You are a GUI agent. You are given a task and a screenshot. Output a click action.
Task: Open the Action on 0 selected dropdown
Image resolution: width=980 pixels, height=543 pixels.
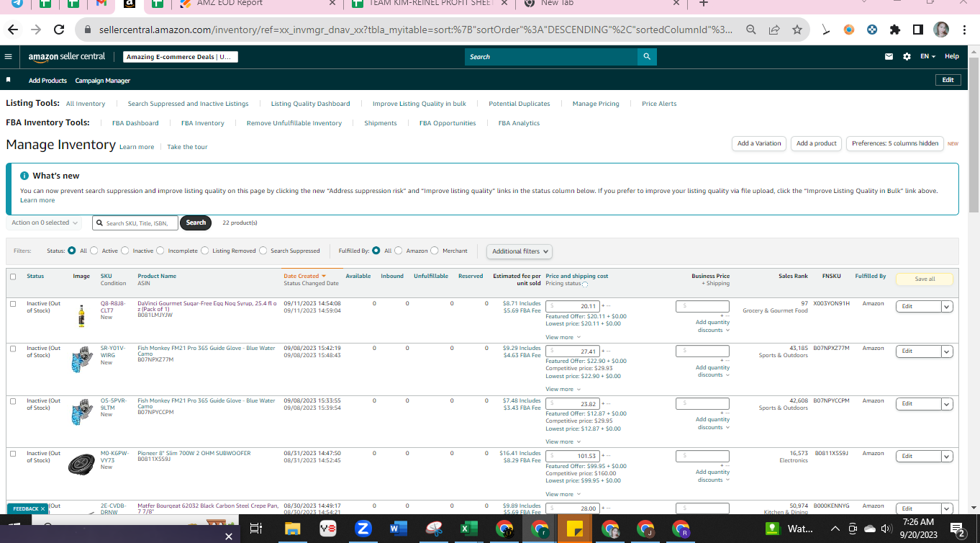tap(44, 223)
